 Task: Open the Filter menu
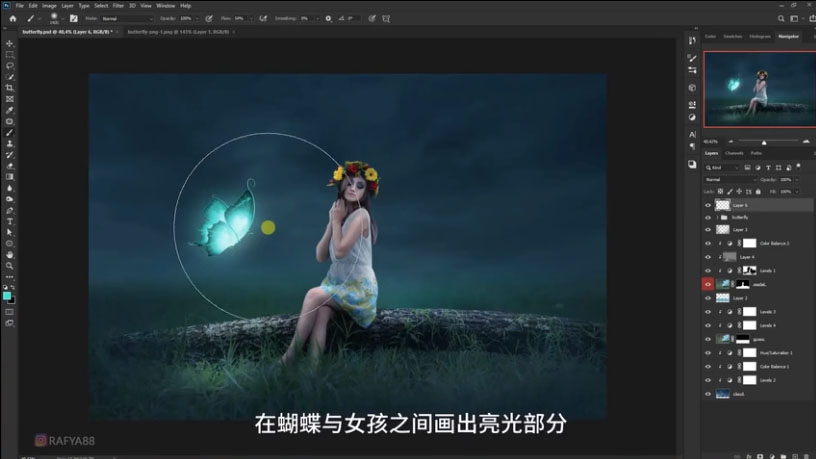click(x=118, y=6)
